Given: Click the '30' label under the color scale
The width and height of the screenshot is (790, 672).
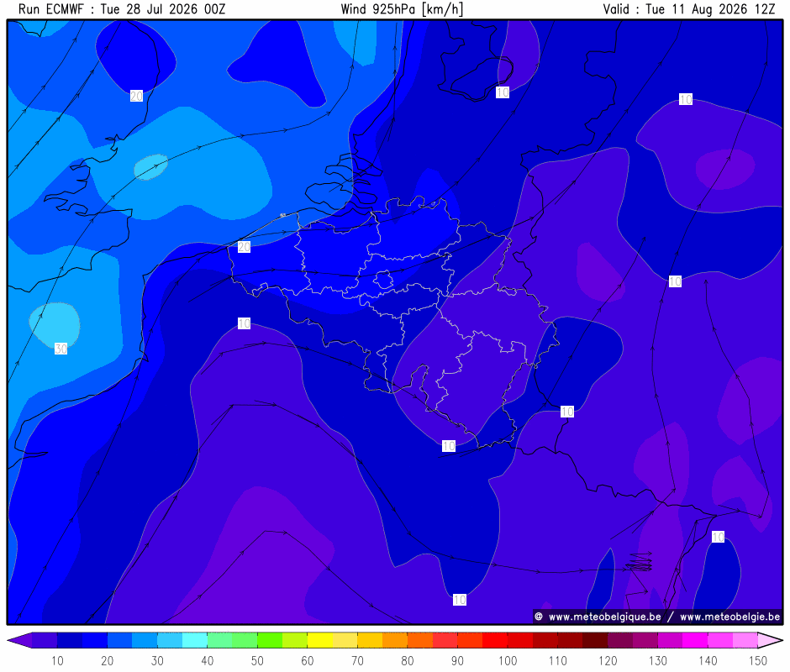Looking at the screenshot, I should tap(157, 660).
